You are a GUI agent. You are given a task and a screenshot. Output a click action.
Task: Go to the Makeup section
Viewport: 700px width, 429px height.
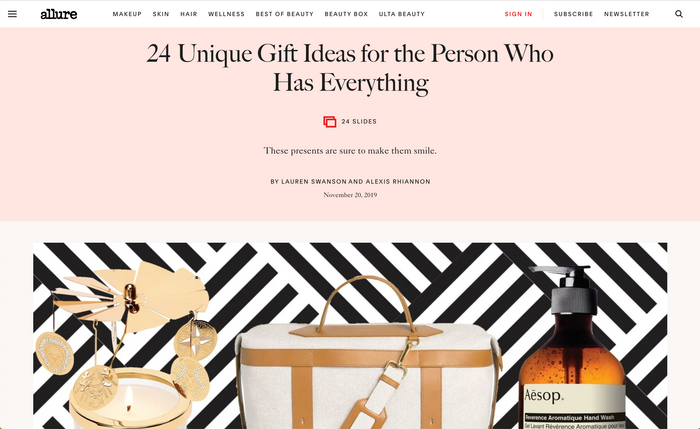(x=127, y=14)
